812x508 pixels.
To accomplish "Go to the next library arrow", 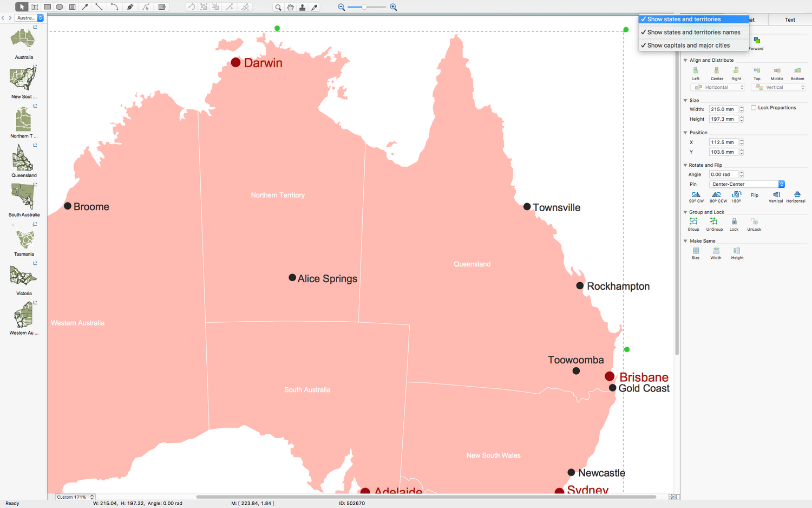I will click(x=10, y=18).
